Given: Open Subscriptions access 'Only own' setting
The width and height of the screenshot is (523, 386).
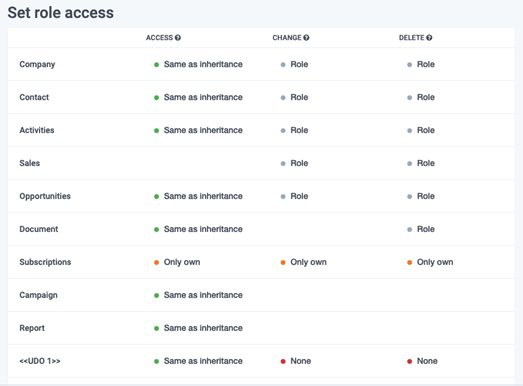Looking at the screenshot, I should 177,262.
